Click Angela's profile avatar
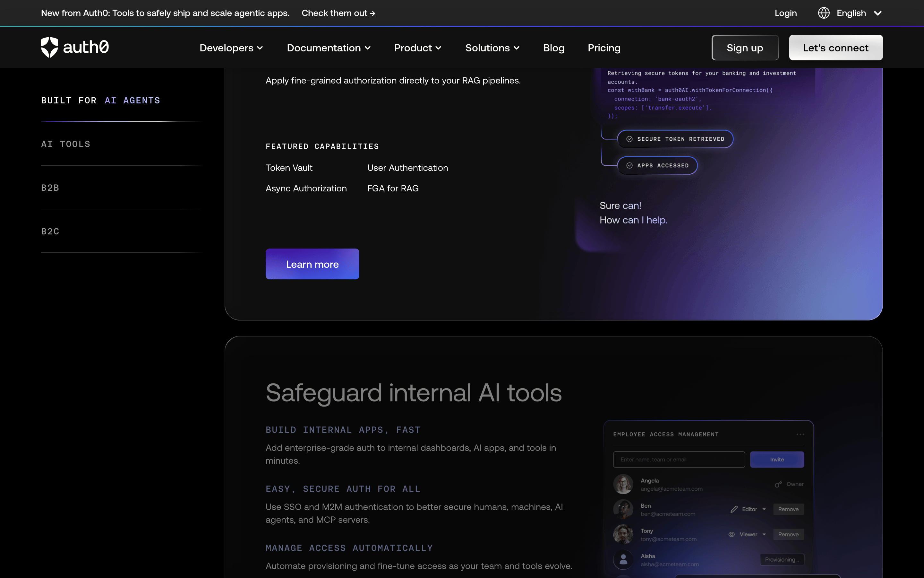 pos(623,484)
